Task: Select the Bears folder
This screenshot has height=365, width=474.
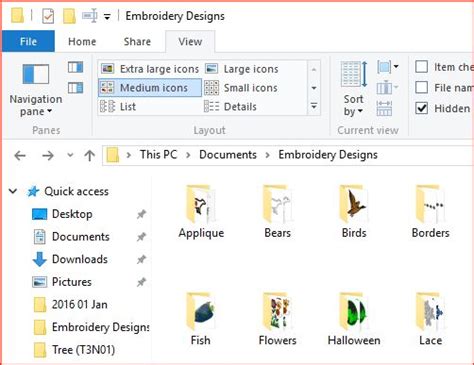Action: tap(277, 212)
